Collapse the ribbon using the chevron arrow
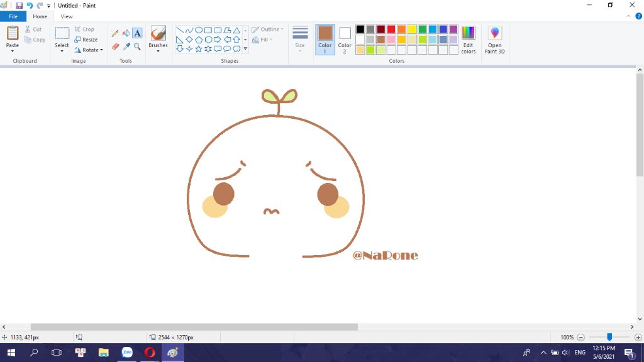 [628, 16]
